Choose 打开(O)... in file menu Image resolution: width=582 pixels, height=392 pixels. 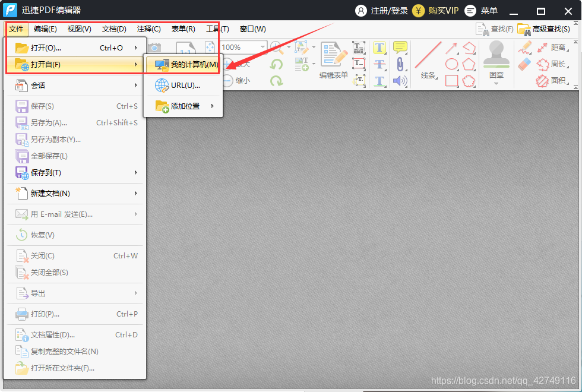tap(75, 48)
